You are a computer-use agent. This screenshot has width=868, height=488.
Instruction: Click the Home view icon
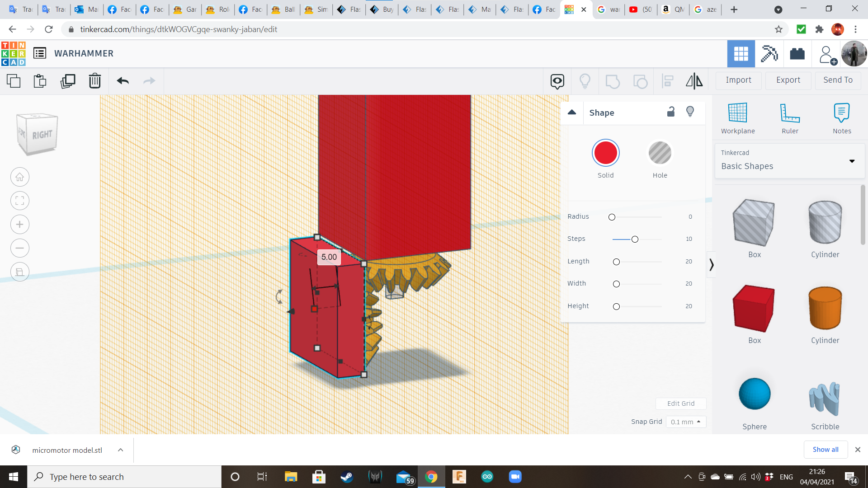tap(20, 177)
